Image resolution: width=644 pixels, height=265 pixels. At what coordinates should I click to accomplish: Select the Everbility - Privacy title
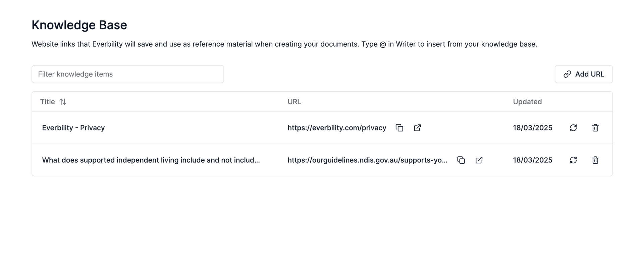click(x=73, y=128)
